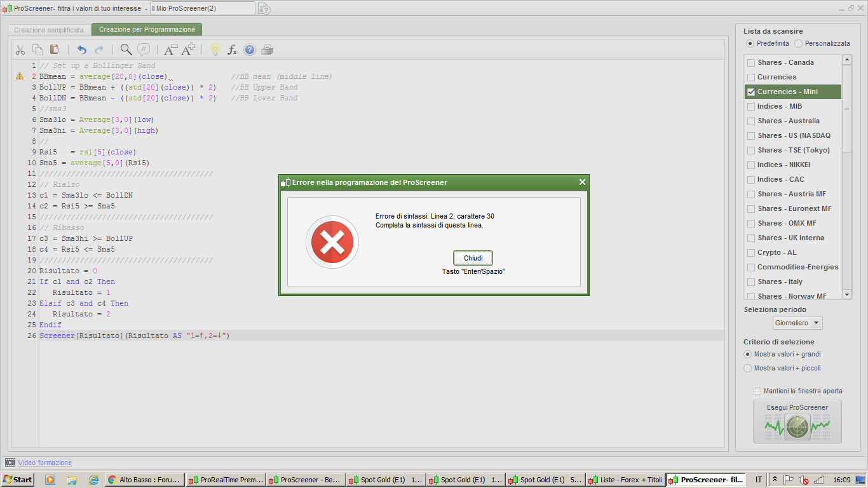The width and height of the screenshot is (868, 488).
Task: Open the help document icon beside screener name
Action: [264, 8]
